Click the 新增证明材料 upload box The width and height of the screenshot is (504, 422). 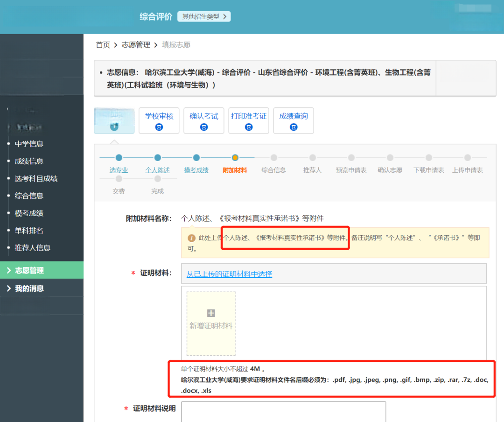coord(211,324)
